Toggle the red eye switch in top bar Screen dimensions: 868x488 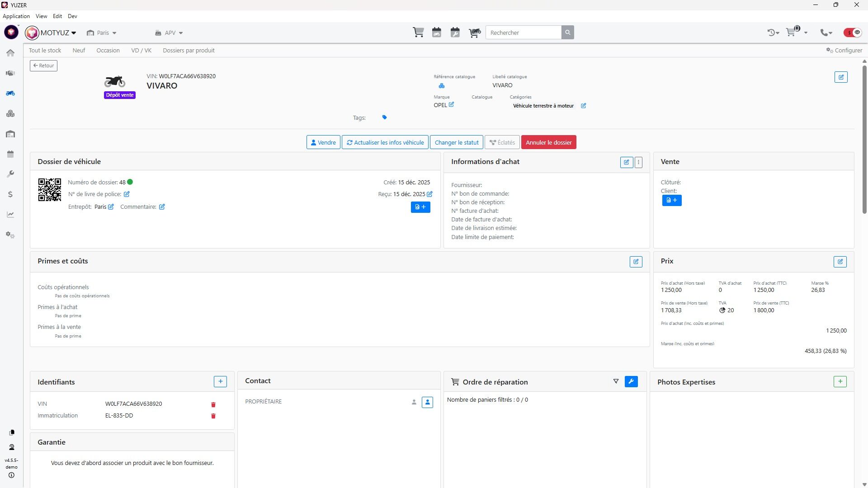pyautogui.click(x=853, y=33)
